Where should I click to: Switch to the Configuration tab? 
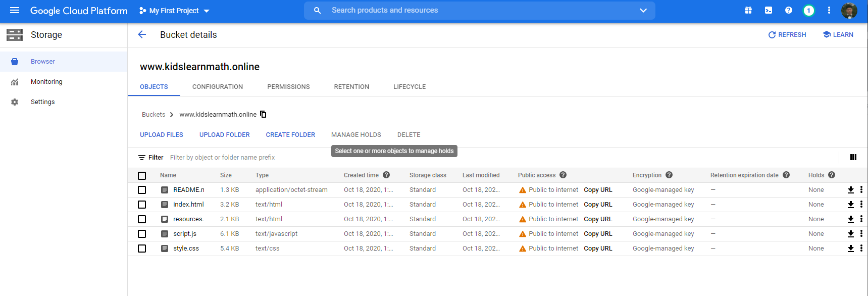[218, 87]
